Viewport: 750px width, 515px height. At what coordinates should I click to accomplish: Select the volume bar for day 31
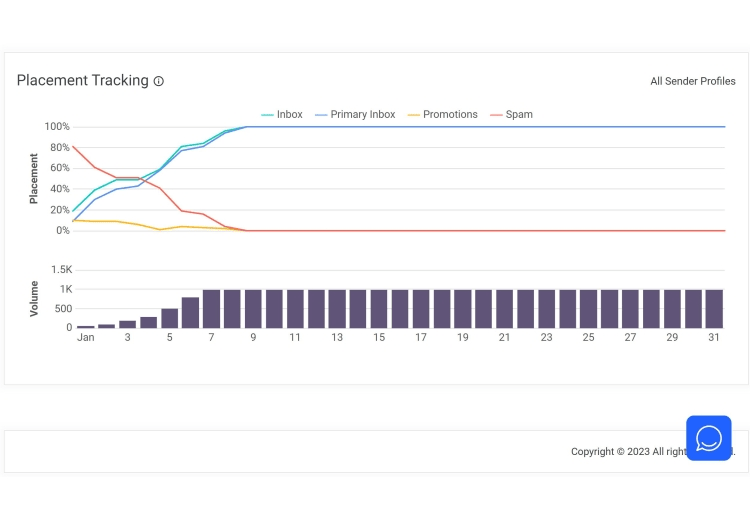pyautogui.click(x=714, y=309)
